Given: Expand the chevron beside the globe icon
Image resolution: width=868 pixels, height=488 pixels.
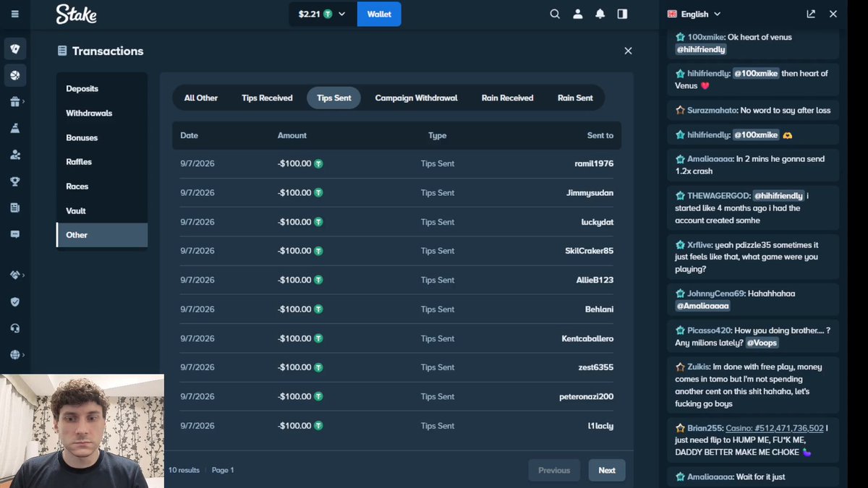Looking at the screenshot, I should (x=24, y=355).
